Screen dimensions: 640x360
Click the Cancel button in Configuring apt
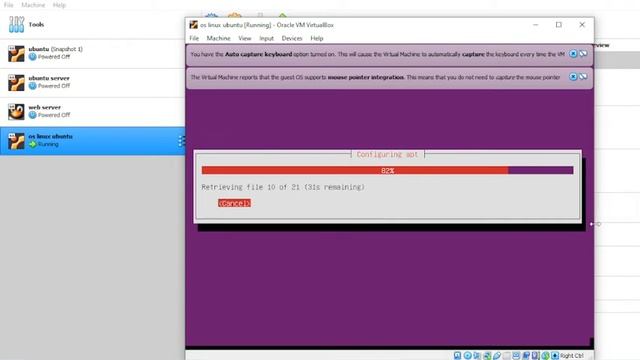pyautogui.click(x=234, y=203)
